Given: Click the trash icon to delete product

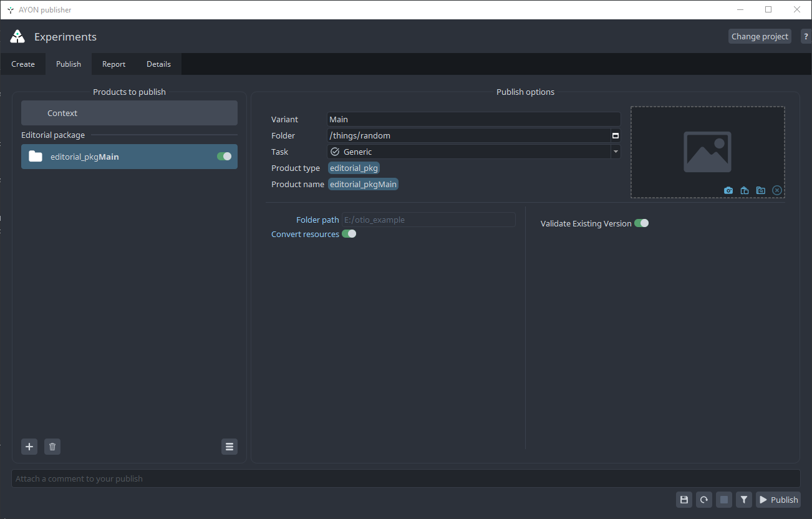Looking at the screenshot, I should (x=52, y=447).
